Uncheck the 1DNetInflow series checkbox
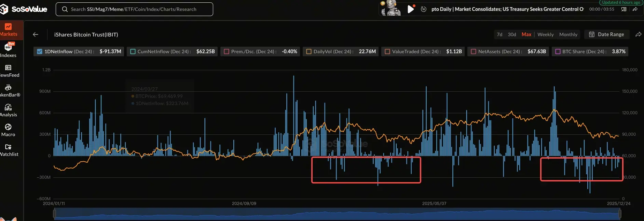 40,51
